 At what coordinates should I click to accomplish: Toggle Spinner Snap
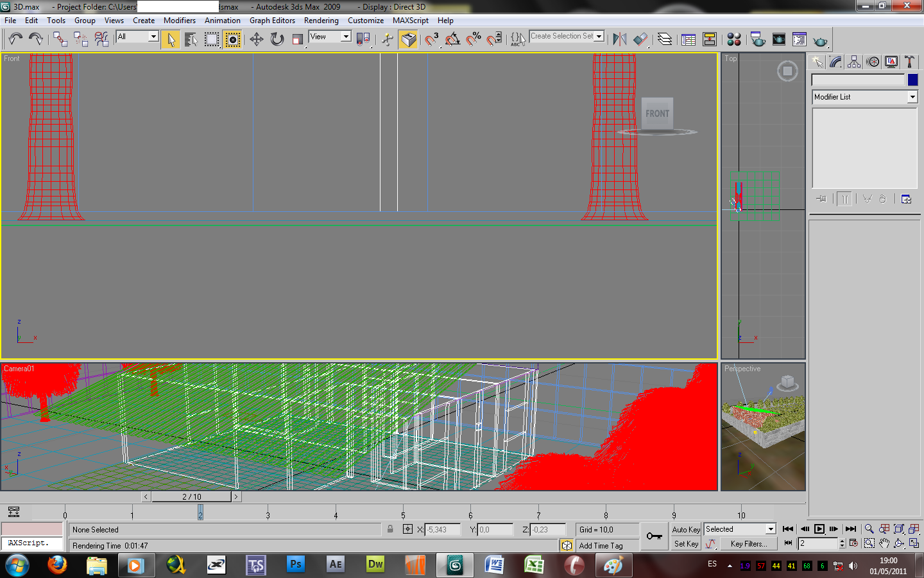point(494,39)
